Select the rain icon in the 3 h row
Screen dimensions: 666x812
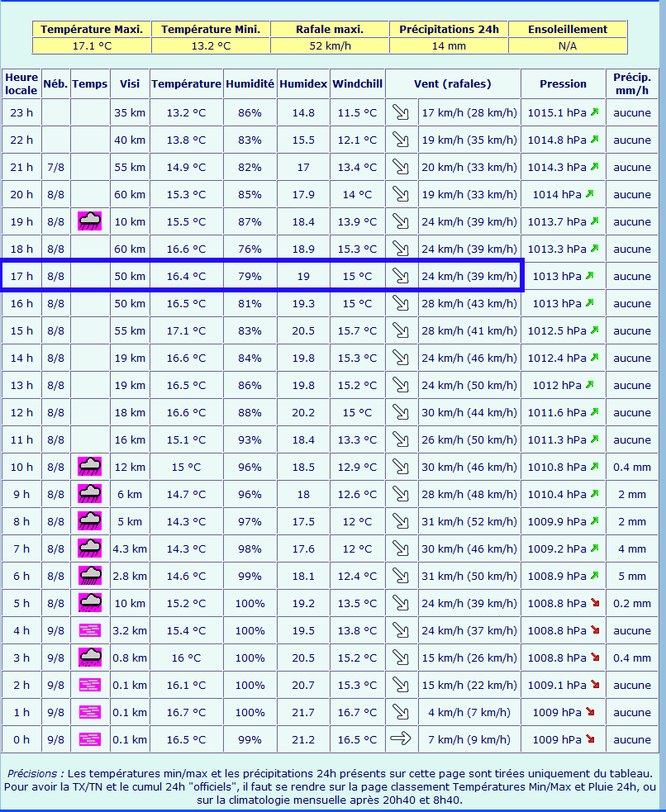[89, 658]
